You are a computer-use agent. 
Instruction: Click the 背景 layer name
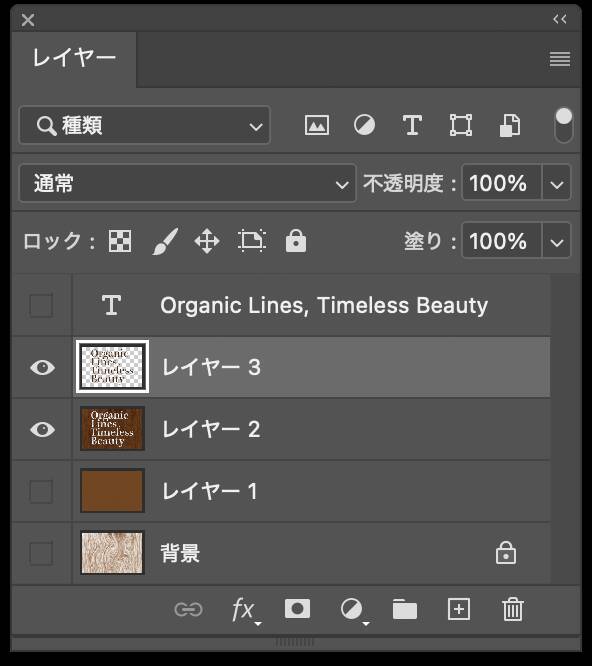(x=180, y=553)
